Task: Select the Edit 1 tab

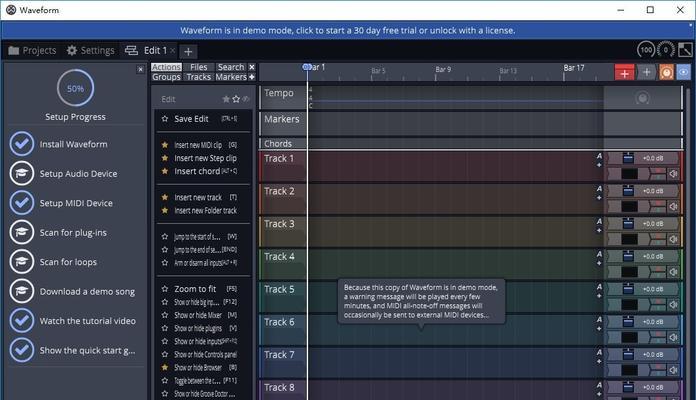Action: click(148, 51)
